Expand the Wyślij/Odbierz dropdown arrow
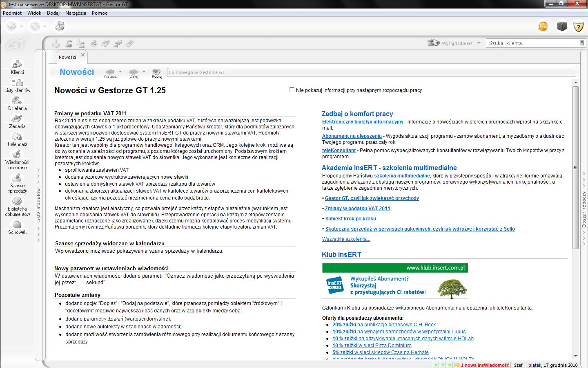 [479, 43]
